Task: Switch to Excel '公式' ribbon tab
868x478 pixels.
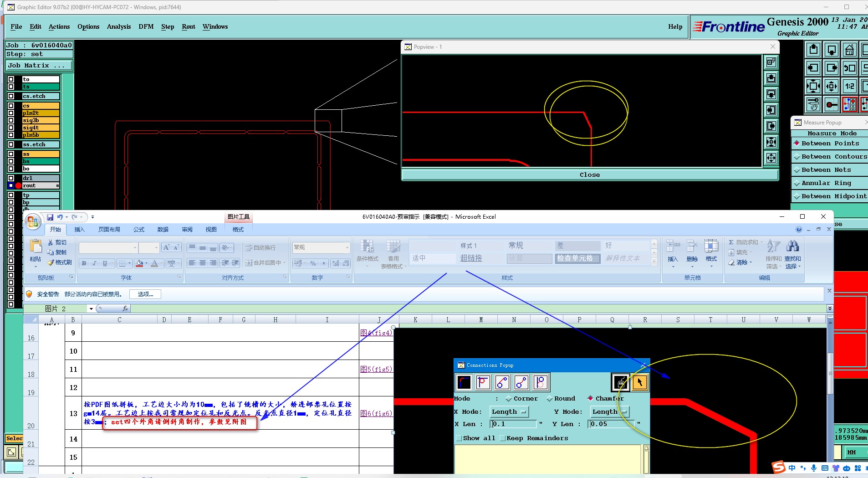Action: pos(139,230)
